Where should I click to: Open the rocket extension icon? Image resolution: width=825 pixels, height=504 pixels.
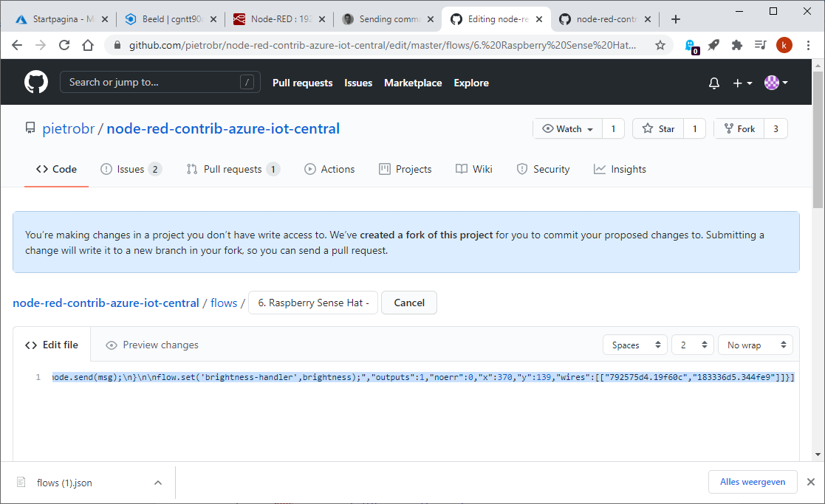click(x=713, y=46)
